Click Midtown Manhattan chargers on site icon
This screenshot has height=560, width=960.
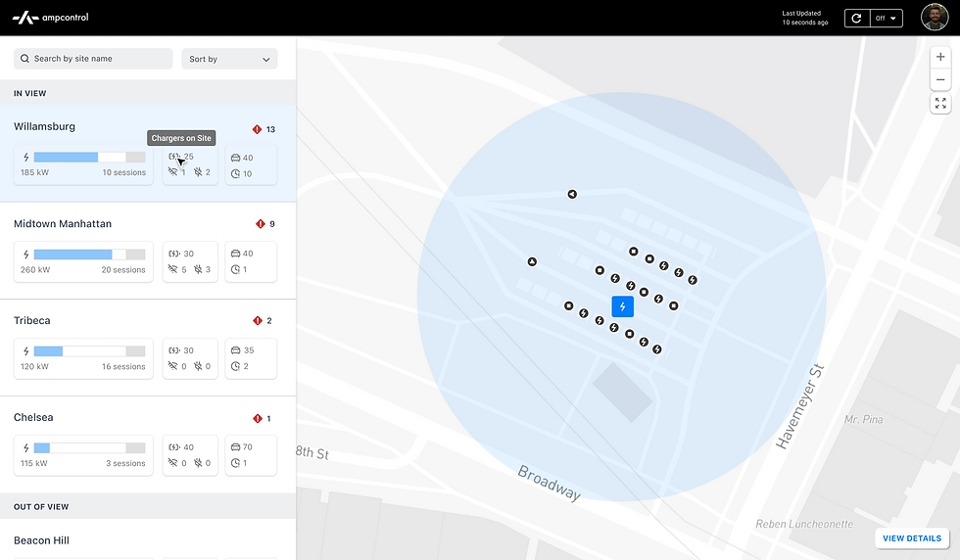click(x=174, y=254)
